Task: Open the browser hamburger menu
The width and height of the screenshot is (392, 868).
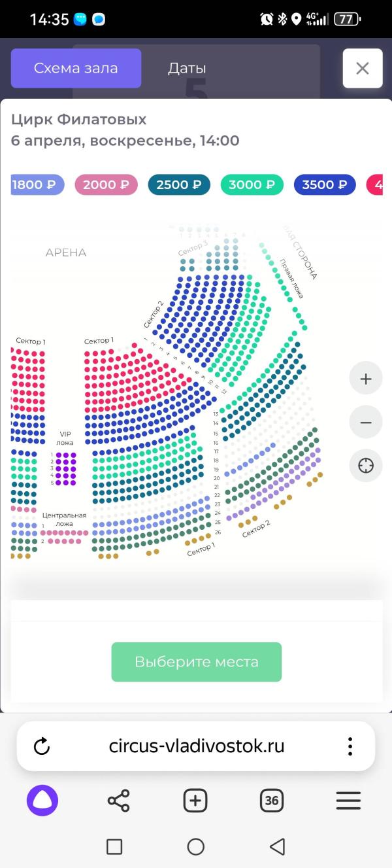Action: tap(348, 800)
